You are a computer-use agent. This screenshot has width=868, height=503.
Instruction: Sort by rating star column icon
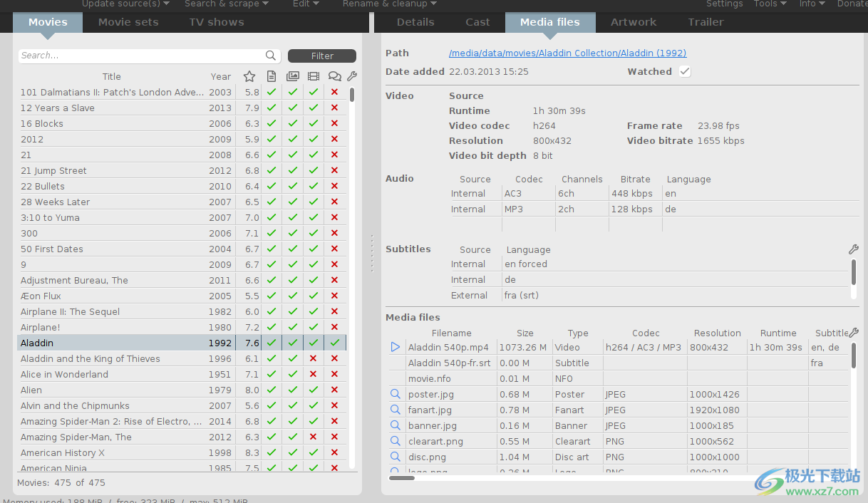pos(249,76)
